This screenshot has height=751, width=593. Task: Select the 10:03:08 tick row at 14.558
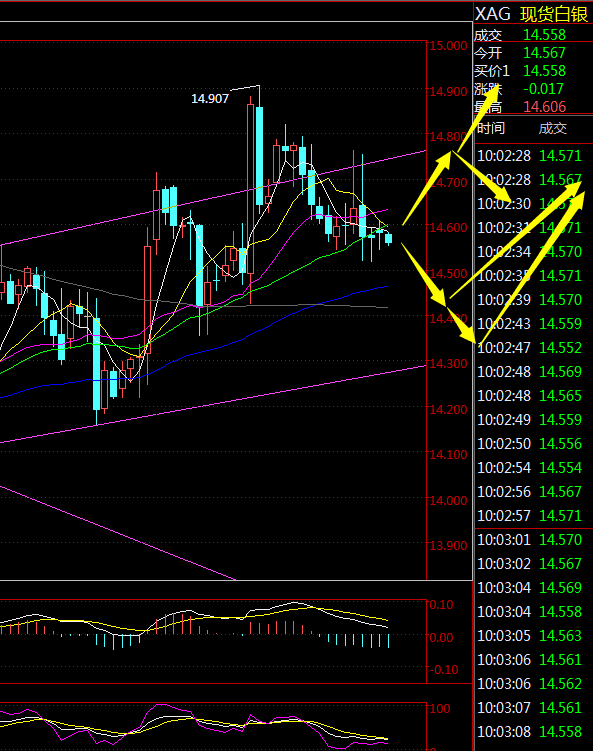coord(529,731)
